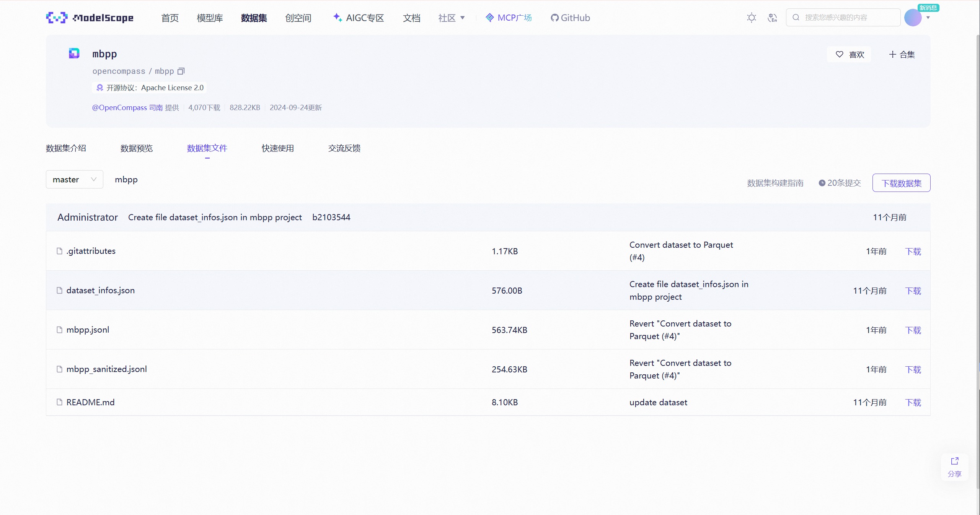980x515 pixels.
Task: Click the ModelScope logo
Action: coord(90,18)
